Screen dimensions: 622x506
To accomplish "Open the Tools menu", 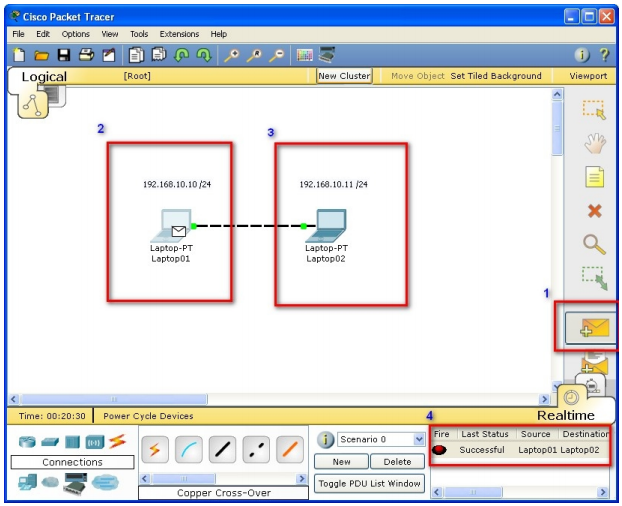I will (139, 34).
